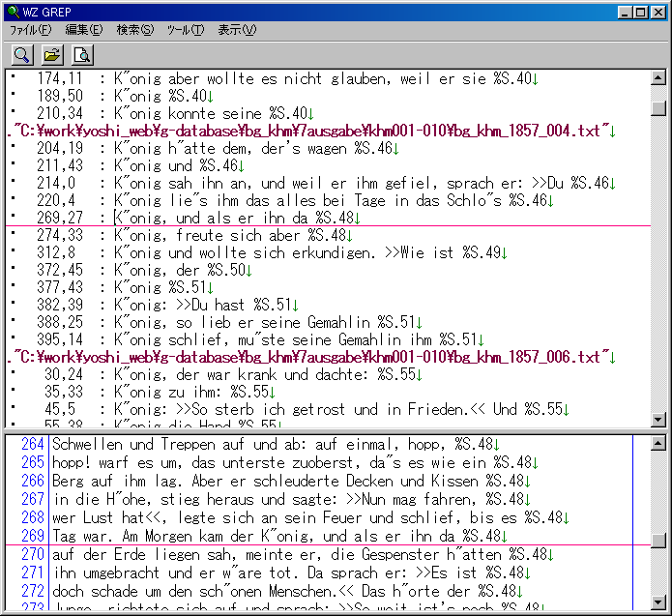Click preview line 268 wer Lust hat
Viewport: 672px width, 616px height.
point(310,517)
